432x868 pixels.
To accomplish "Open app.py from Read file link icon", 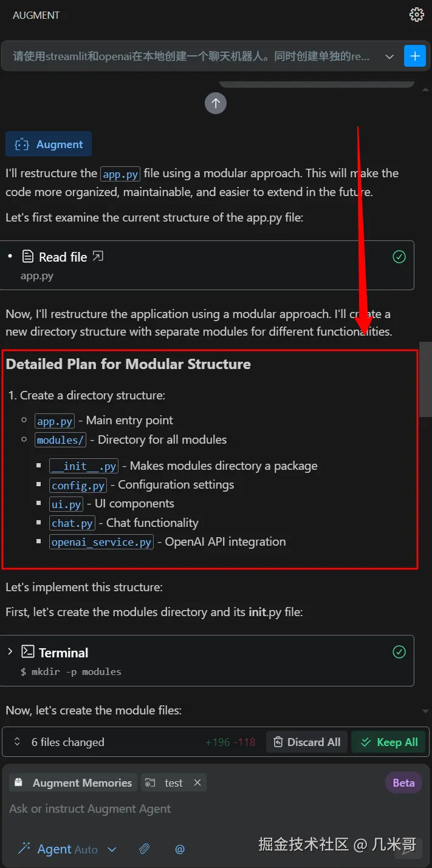I will pyautogui.click(x=98, y=257).
